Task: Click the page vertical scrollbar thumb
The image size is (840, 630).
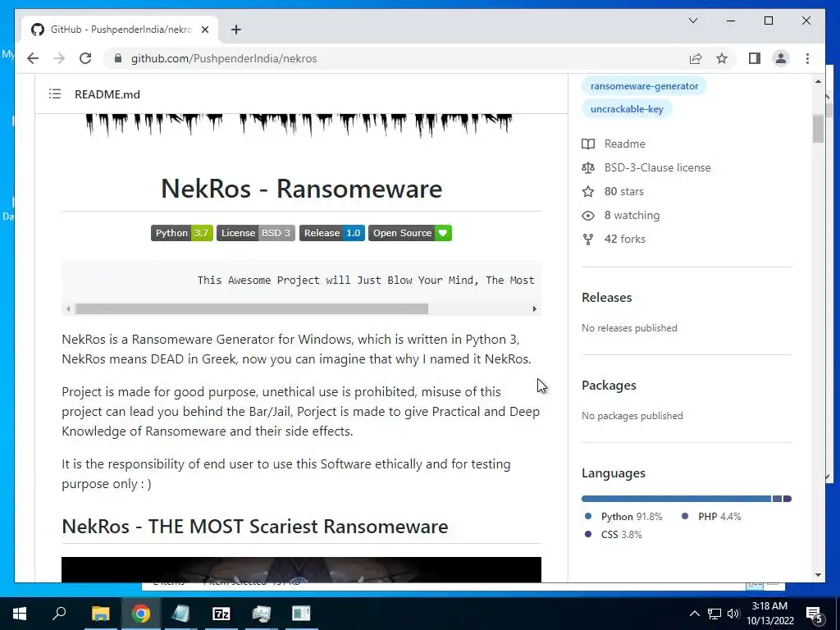Action: [818, 129]
